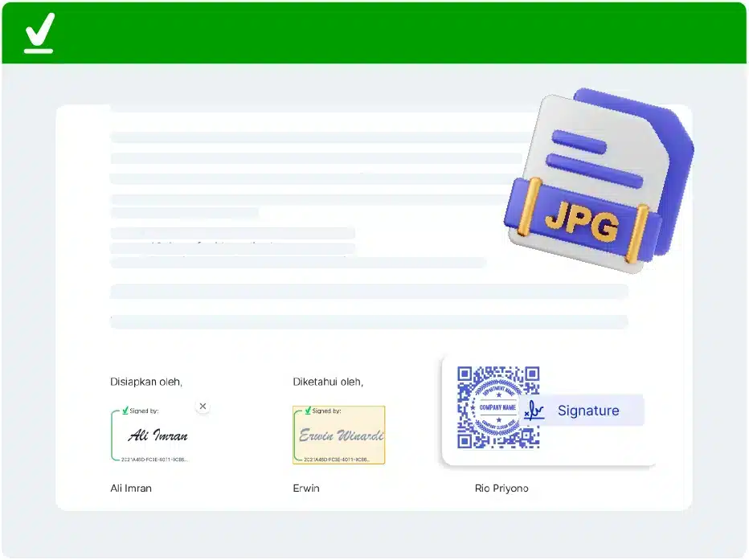
Task: Click green check icon in Erwin Winardi's box
Action: pos(308,411)
